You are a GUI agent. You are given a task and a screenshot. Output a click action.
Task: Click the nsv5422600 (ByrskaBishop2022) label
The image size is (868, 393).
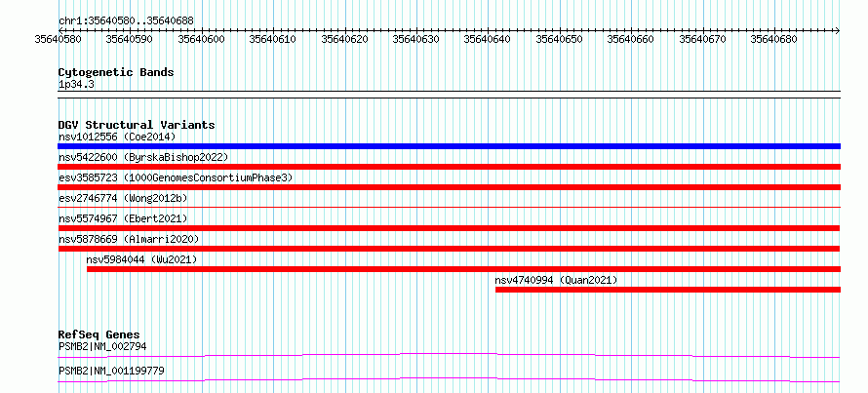143,157
